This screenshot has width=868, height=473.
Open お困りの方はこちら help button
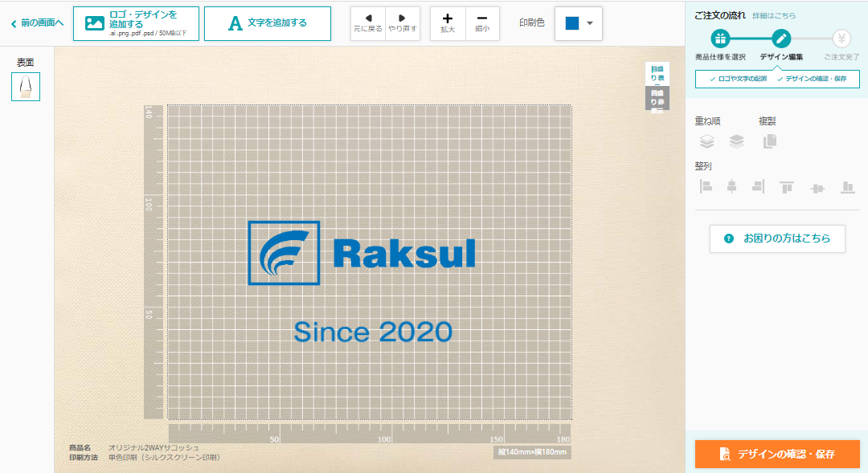(x=777, y=239)
